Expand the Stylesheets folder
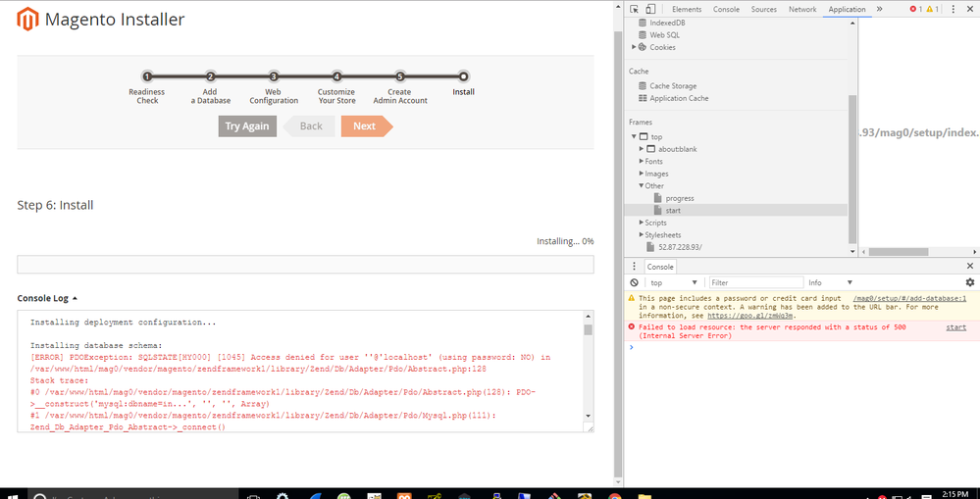The height and width of the screenshot is (499, 980). click(642, 235)
